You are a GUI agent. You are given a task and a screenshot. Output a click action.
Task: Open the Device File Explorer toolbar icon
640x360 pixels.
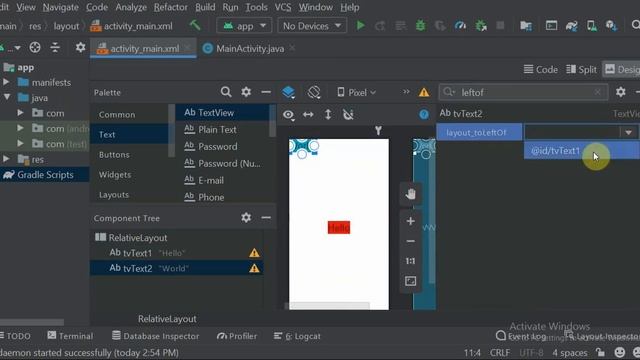[526, 26]
